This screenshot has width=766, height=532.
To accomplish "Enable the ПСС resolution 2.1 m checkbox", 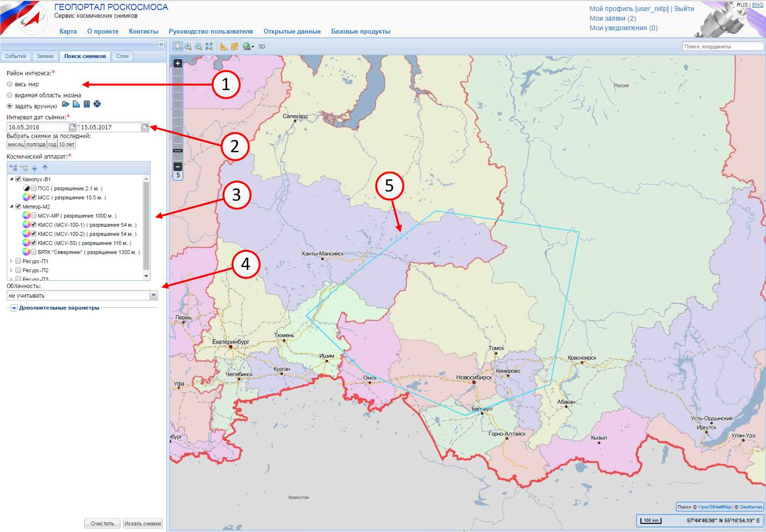I will [x=34, y=188].
